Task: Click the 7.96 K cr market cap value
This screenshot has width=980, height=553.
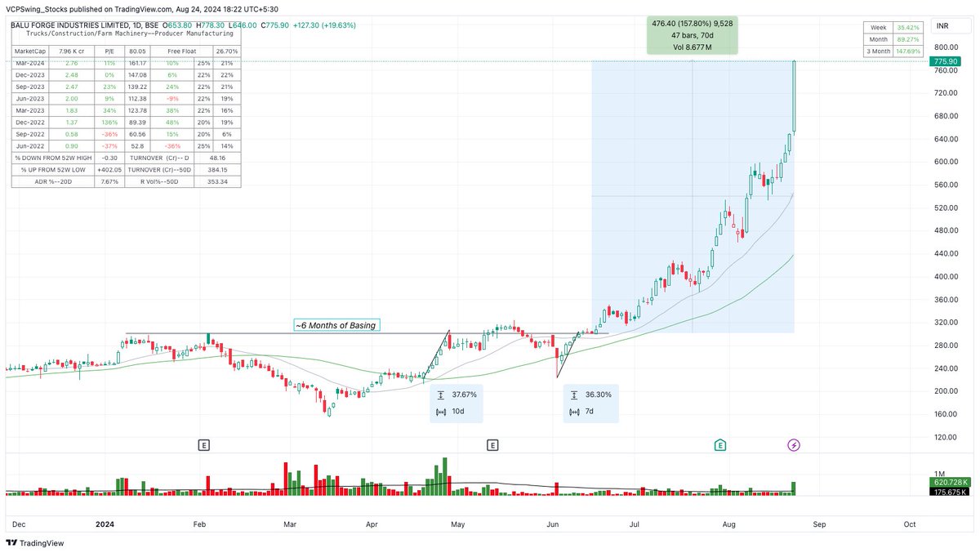Action: tap(72, 51)
